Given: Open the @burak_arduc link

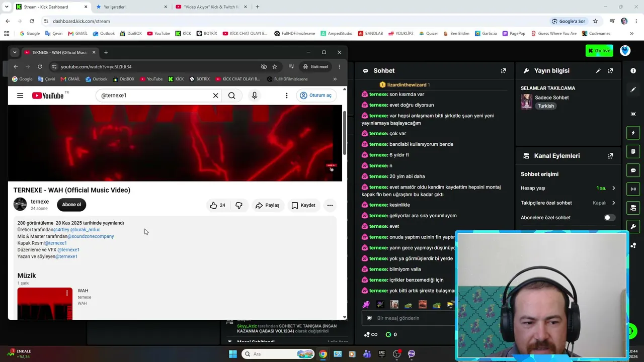Looking at the screenshot, I should click(85, 230).
